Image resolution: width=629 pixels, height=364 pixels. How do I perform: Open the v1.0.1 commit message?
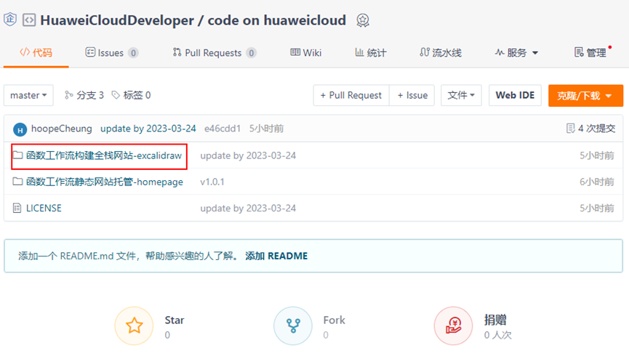click(212, 182)
